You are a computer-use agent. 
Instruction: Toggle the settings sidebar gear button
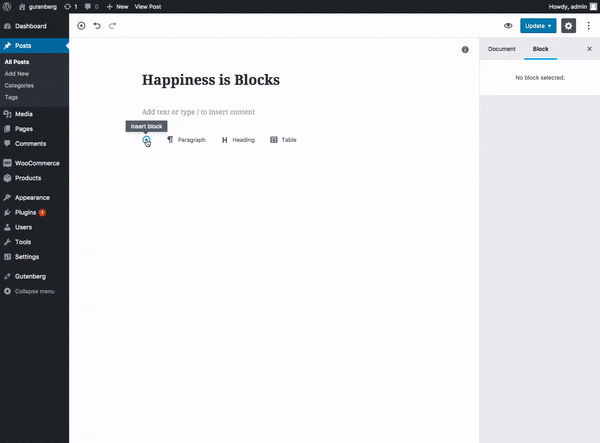(x=569, y=25)
